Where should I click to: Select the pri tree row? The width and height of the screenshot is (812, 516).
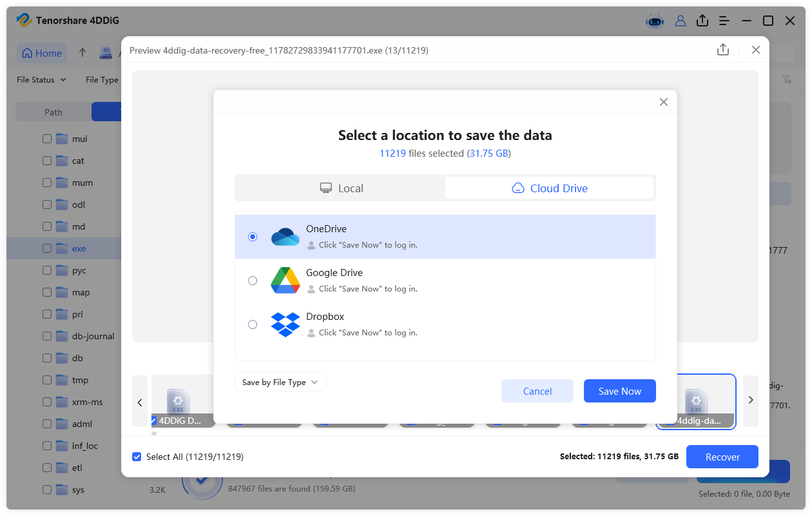point(64,314)
